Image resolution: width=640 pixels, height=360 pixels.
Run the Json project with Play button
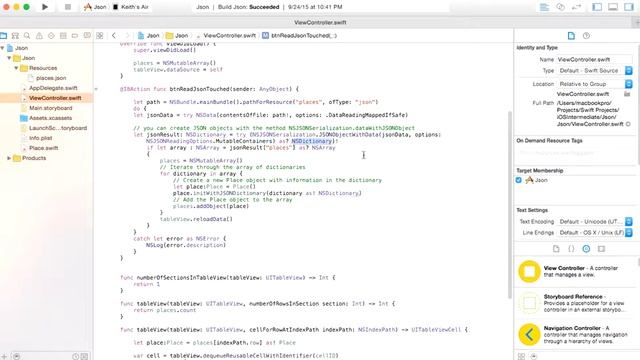click(45, 7)
